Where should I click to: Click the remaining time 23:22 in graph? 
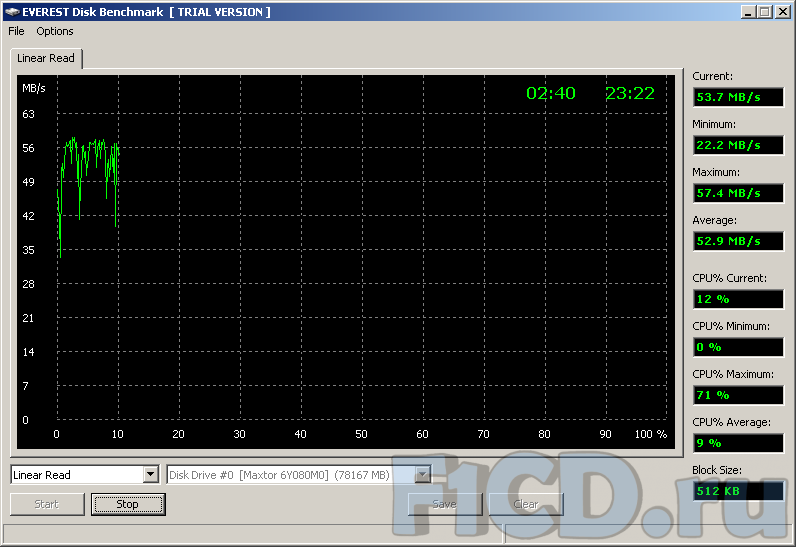[630, 93]
